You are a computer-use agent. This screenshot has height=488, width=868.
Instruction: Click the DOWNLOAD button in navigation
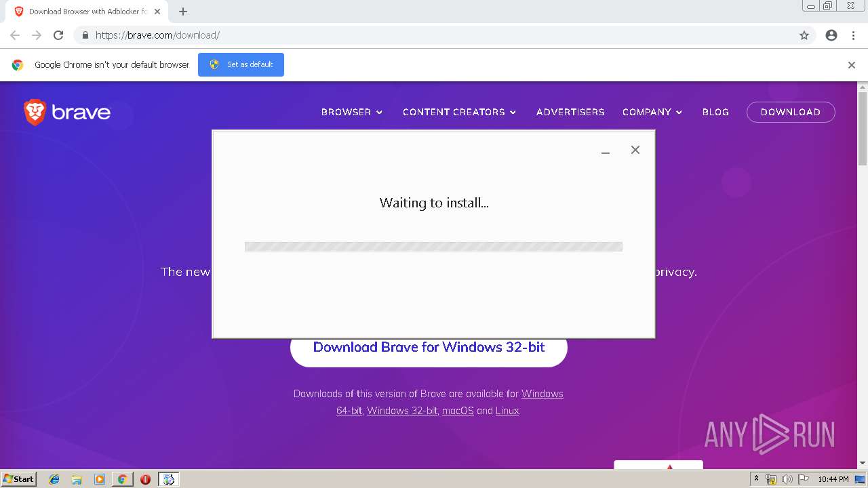(x=791, y=112)
